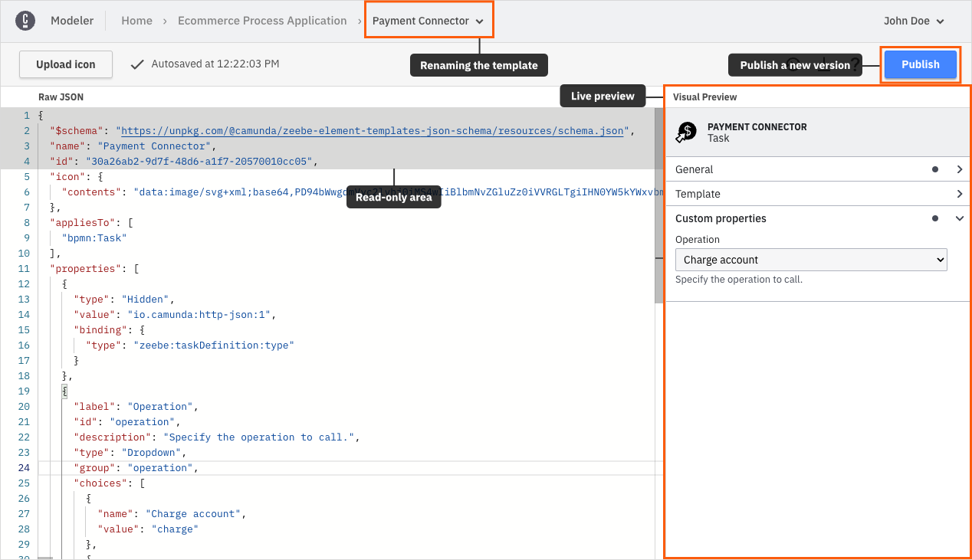The image size is (972, 560).
Task: Click the Upload icon button
Action: coord(66,64)
